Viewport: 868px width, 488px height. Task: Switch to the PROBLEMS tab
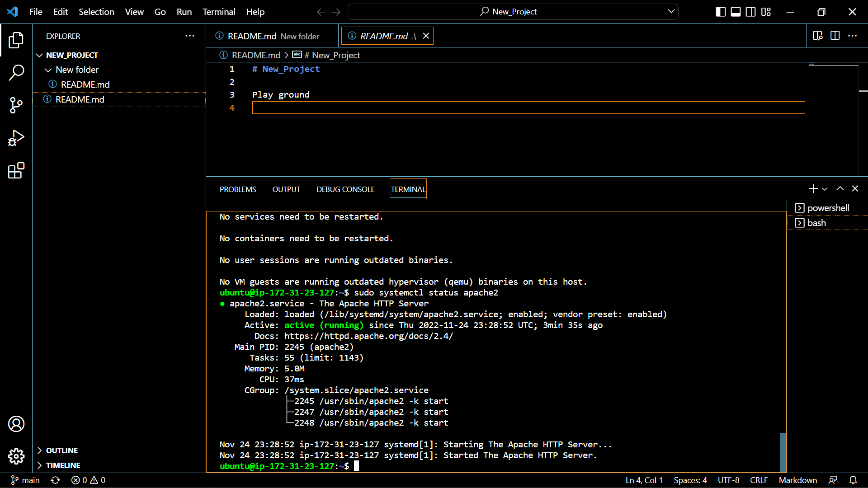pos(237,189)
